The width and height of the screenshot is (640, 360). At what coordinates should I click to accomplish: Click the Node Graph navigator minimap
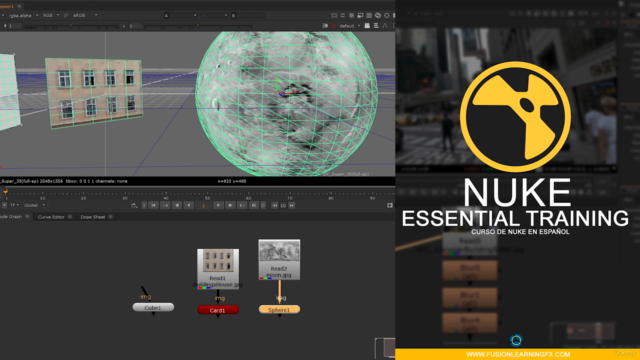click(385, 348)
